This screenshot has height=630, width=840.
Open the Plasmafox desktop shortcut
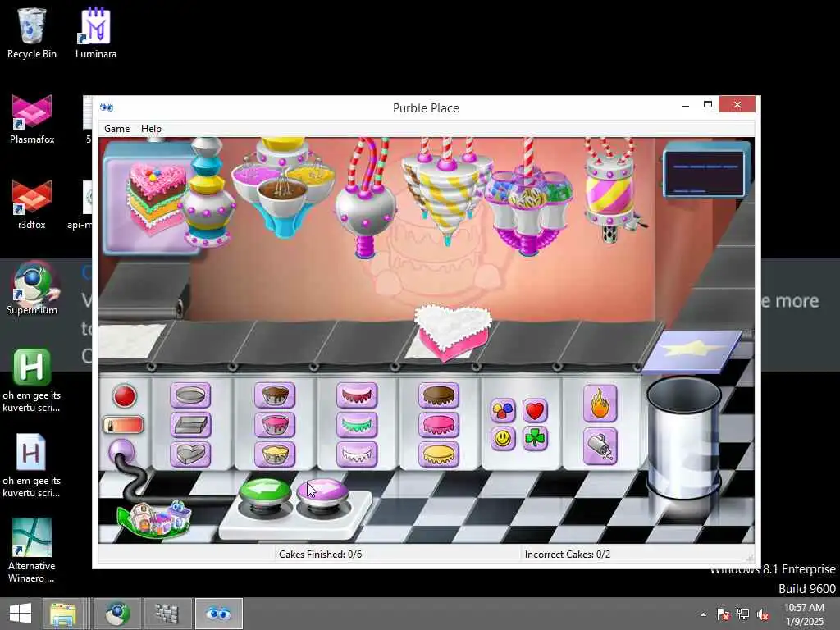(x=32, y=119)
